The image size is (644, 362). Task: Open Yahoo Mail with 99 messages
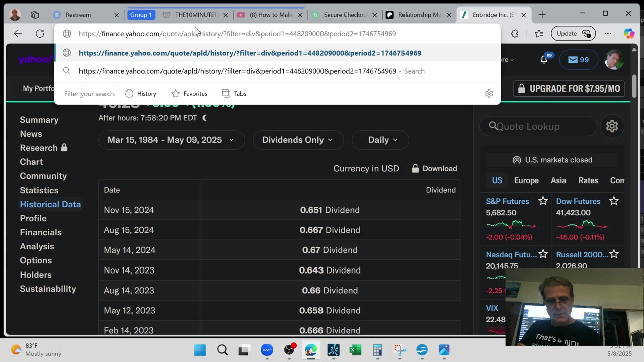tap(578, 60)
